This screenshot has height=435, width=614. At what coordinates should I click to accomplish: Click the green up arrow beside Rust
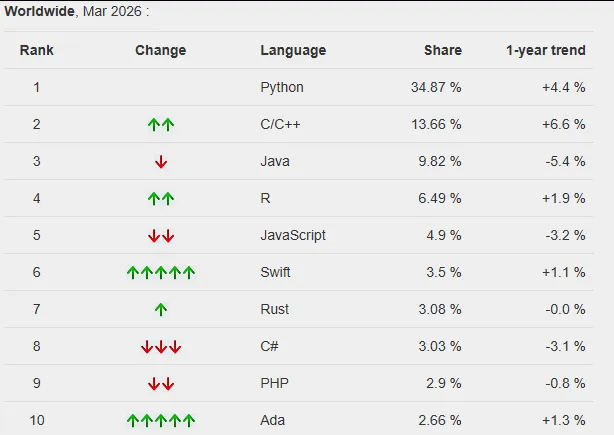click(x=161, y=310)
